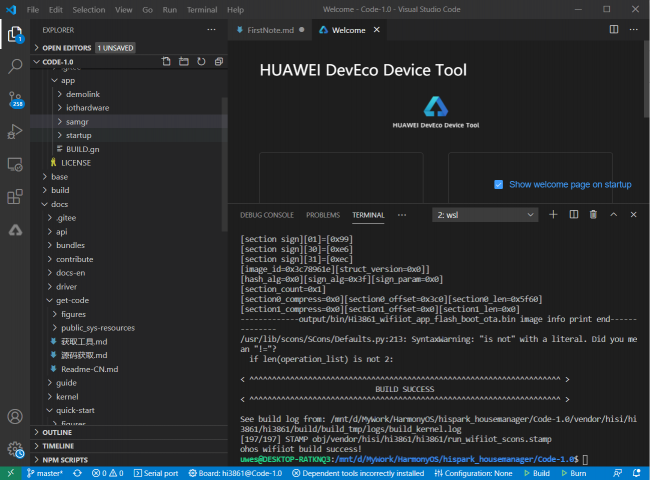The image size is (650, 480).
Task: Switch to the FirstNote.md tab
Action: pyautogui.click(x=270, y=30)
